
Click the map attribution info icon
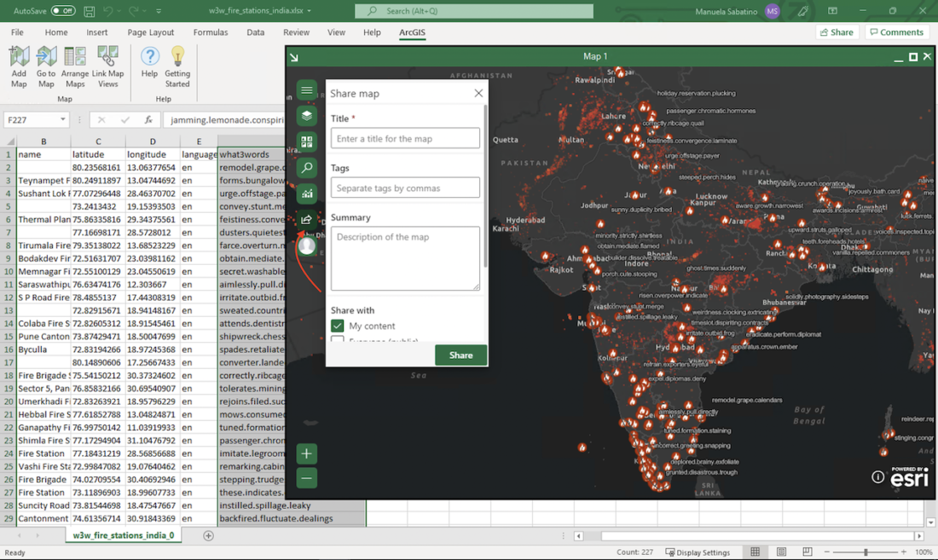pos(877,476)
